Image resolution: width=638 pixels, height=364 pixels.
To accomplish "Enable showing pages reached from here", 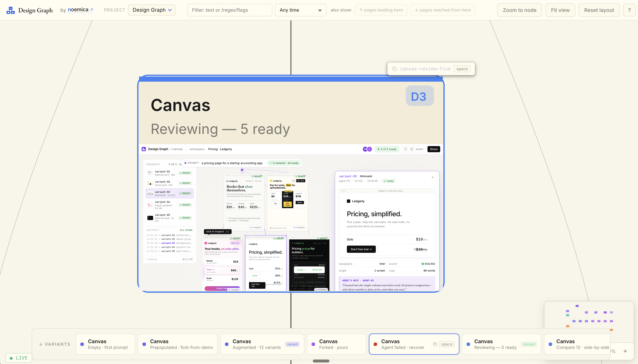I will (442, 10).
